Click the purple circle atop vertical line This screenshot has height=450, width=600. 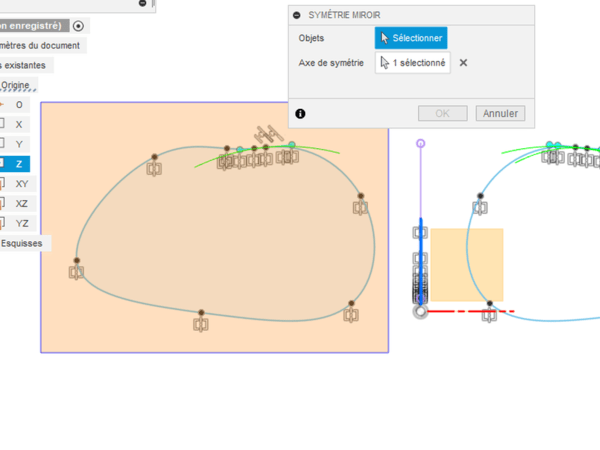(x=420, y=144)
